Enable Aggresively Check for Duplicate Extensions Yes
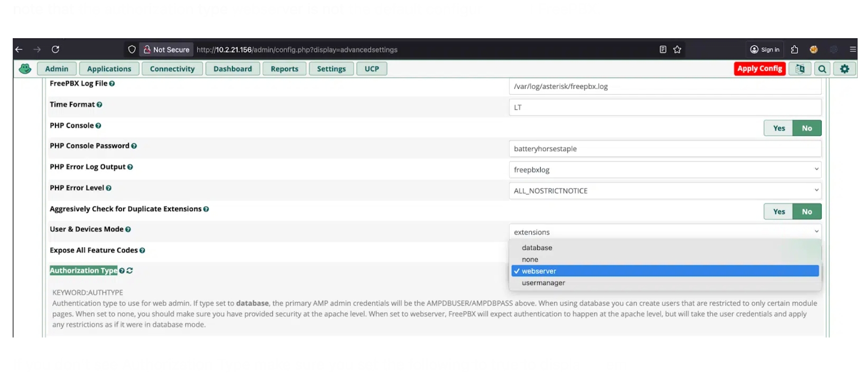 [778, 212]
